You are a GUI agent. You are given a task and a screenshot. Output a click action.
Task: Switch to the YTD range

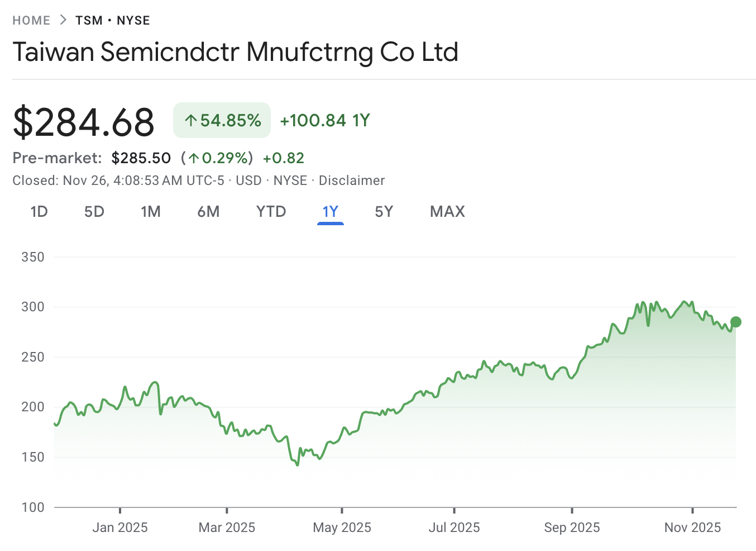(271, 212)
